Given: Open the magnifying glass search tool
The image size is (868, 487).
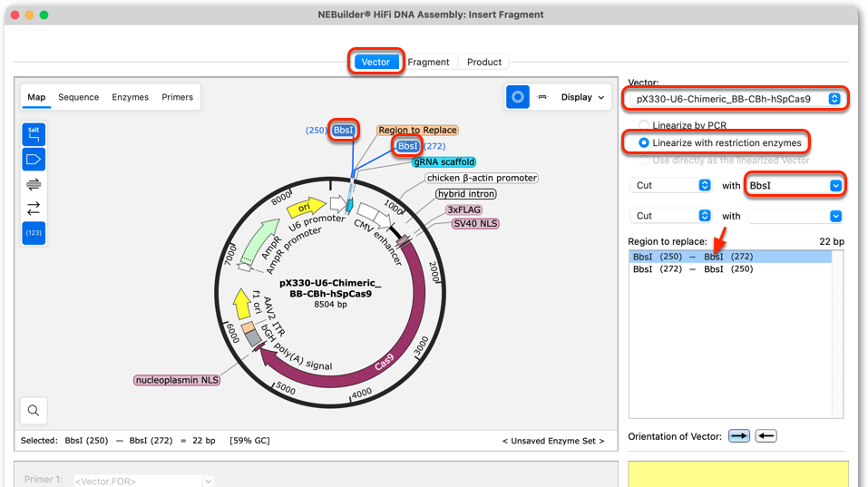Looking at the screenshot, I should [34, 411].
